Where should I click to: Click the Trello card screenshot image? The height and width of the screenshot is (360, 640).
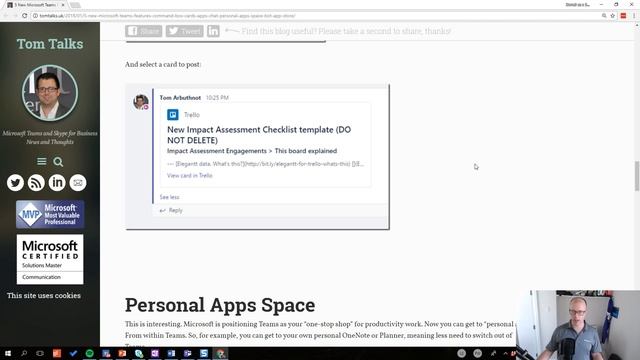[258, 157]
